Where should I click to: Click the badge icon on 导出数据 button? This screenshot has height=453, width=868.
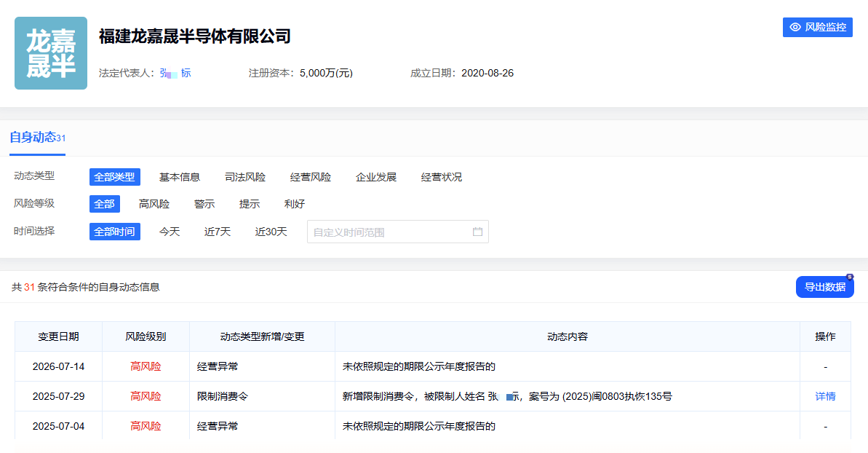pyautogui.click(x=850, y=277)
